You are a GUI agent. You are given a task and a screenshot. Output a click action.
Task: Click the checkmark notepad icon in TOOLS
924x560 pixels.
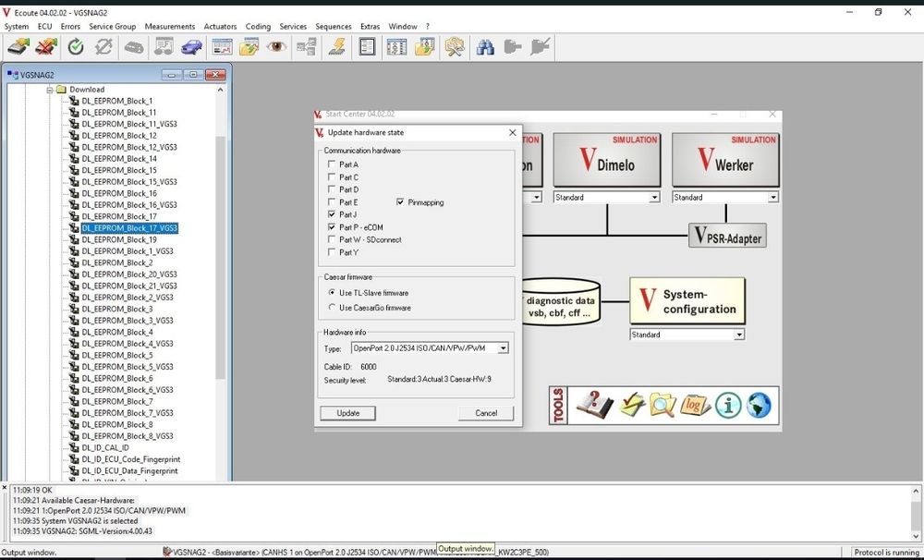coord(632,406)
